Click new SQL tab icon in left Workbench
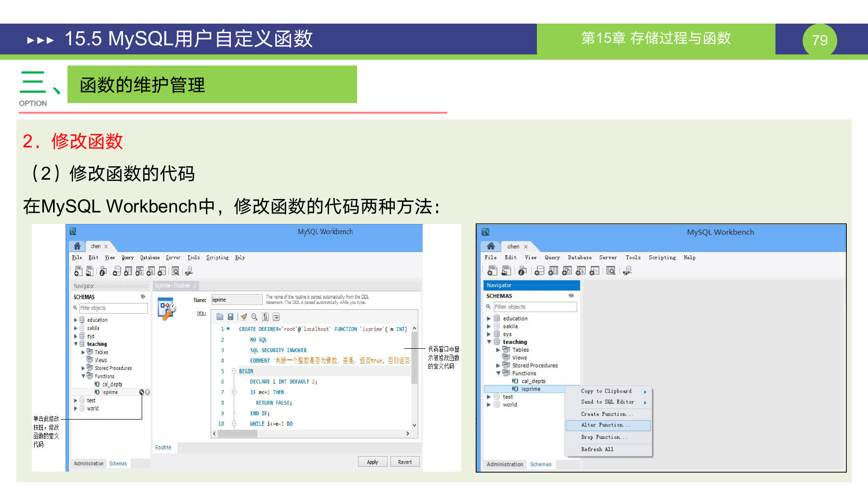Screen dimensions: 868x488 [x=78, y=271]
